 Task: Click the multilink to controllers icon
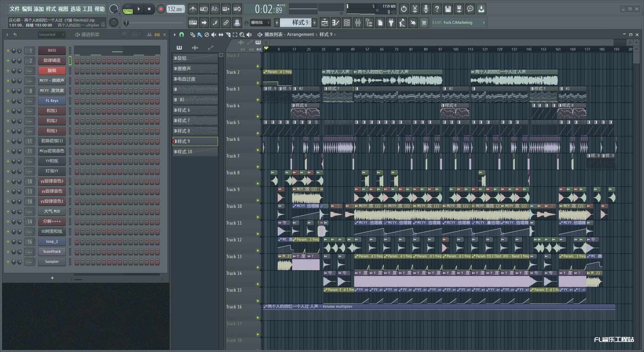click(226, 23)
